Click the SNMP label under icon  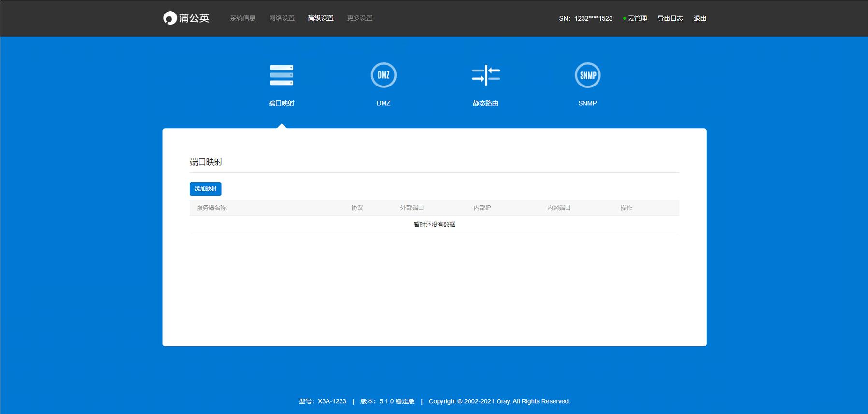[x=587, y=103]
